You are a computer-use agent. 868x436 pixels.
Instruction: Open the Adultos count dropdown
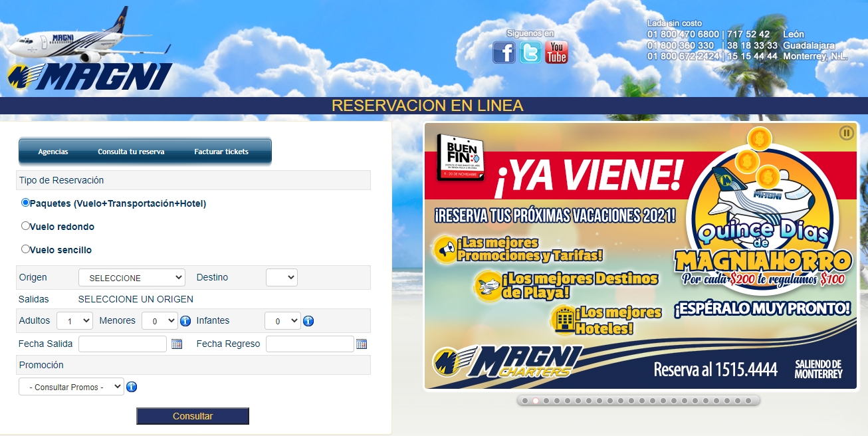coord(74,321)
